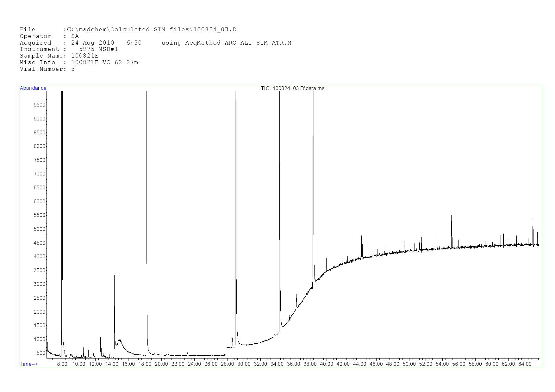Click the TIC: 100824_03.D\data.ms chart title
The image size is (555, 392).
tap(292, 89)
